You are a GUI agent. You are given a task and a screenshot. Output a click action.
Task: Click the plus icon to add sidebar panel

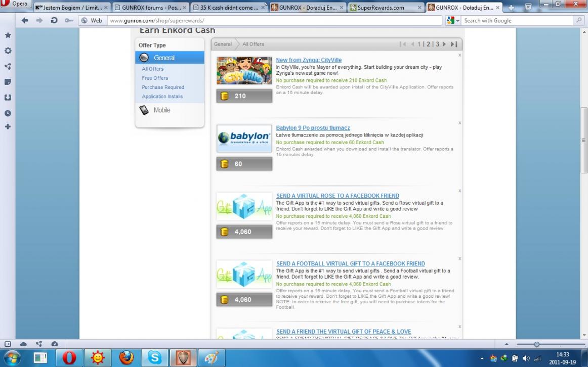[8, 127]
